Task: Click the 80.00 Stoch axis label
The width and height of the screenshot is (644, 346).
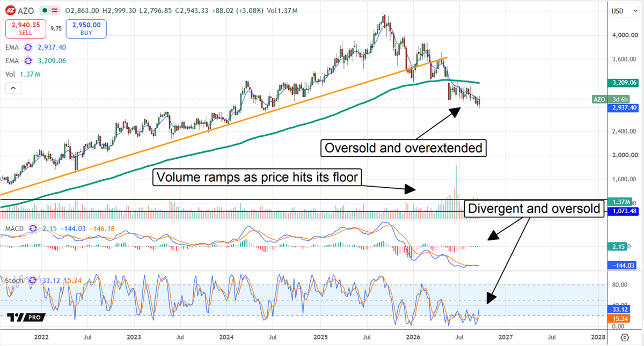Action: pos(620,285)
